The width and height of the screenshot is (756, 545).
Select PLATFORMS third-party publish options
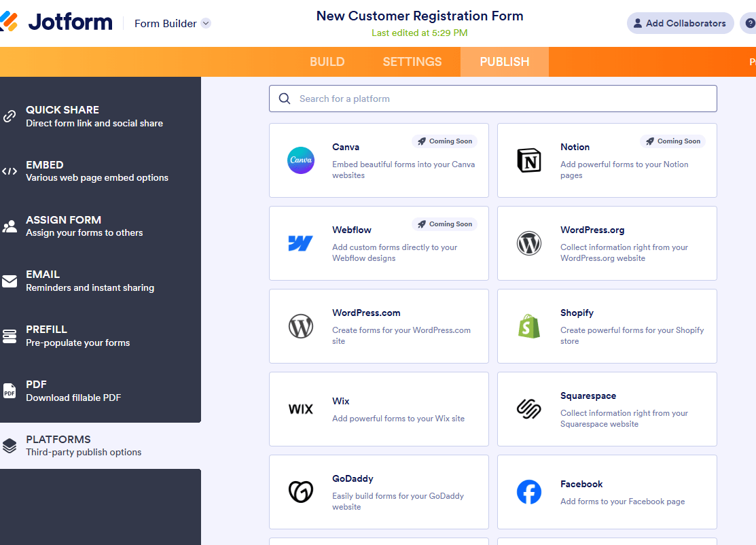pyautogui.click(x=101, y=446)
